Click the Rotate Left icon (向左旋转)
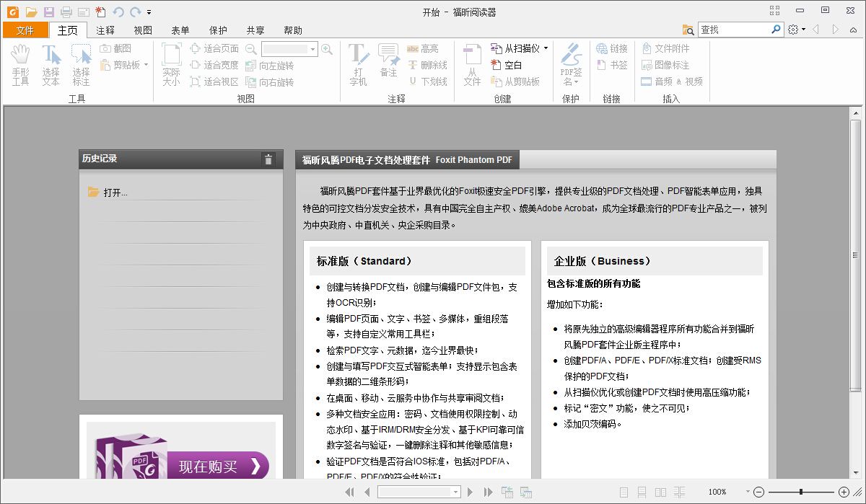866x504 pixels. [x=270, y=66]
